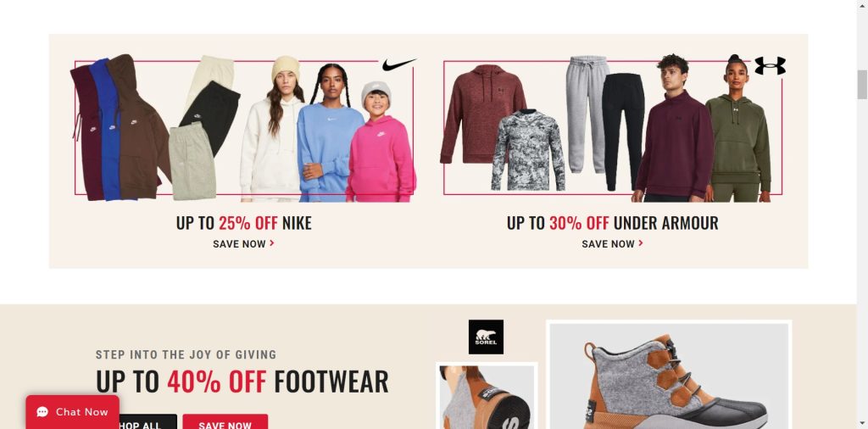Click the Up to 40% Off Footwear headline
Image resolution: width=868 pixels, height=429 pixels.
pyautogui.click(x=242, y=382)
